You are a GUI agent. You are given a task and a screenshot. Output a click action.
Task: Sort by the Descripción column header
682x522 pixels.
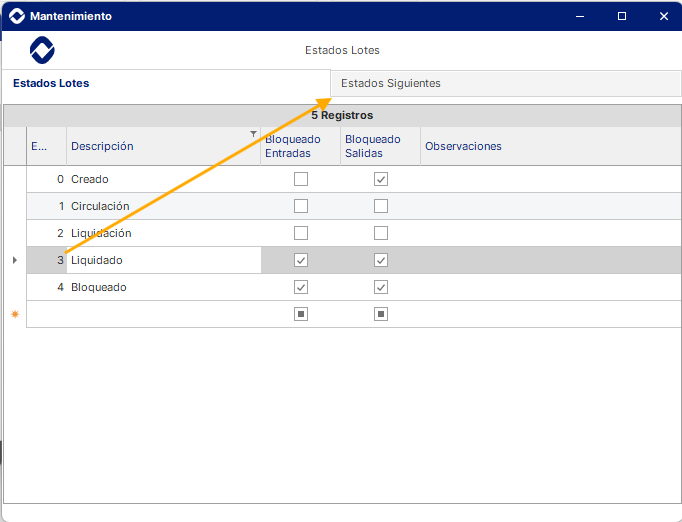tap(164, 146)
